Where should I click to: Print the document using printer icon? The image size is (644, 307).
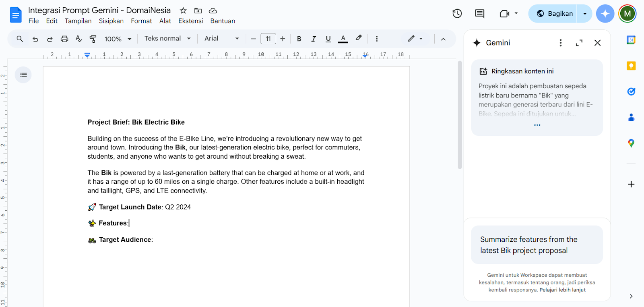64,39
